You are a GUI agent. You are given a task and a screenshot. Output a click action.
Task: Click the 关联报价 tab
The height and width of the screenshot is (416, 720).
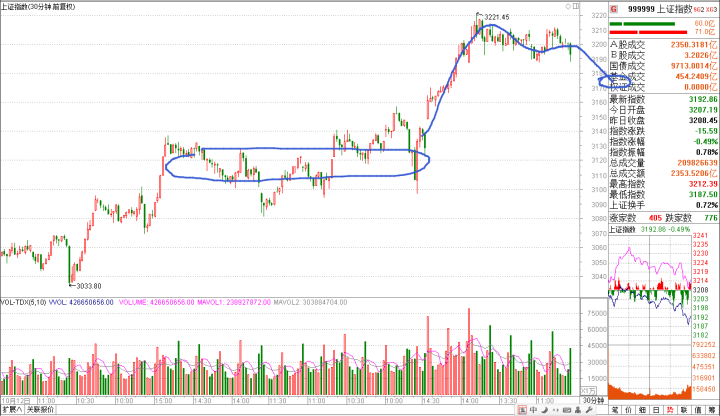tap(40, 409)
